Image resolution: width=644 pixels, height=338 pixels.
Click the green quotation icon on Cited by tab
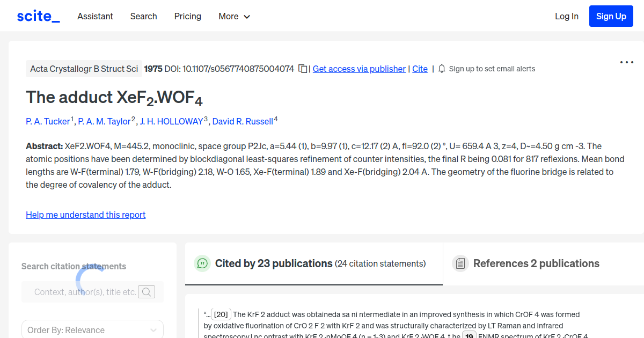pyautogui.click(x=202, y=263)
